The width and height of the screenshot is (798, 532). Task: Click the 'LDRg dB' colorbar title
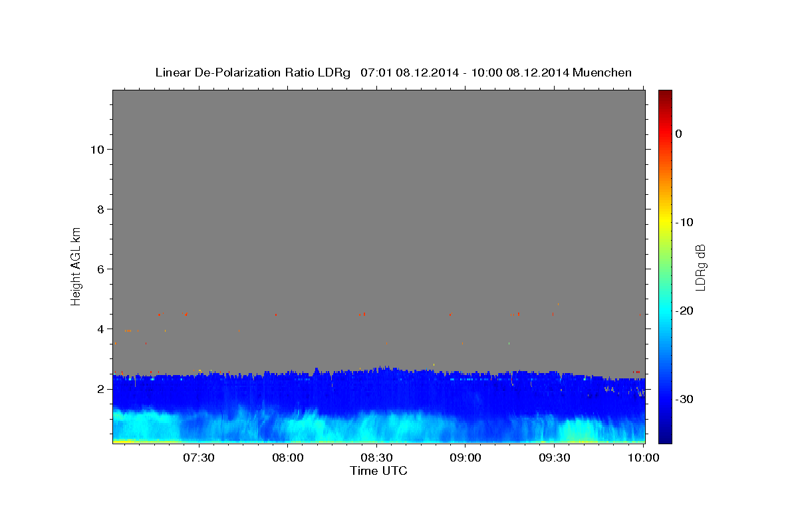[701, 267]
